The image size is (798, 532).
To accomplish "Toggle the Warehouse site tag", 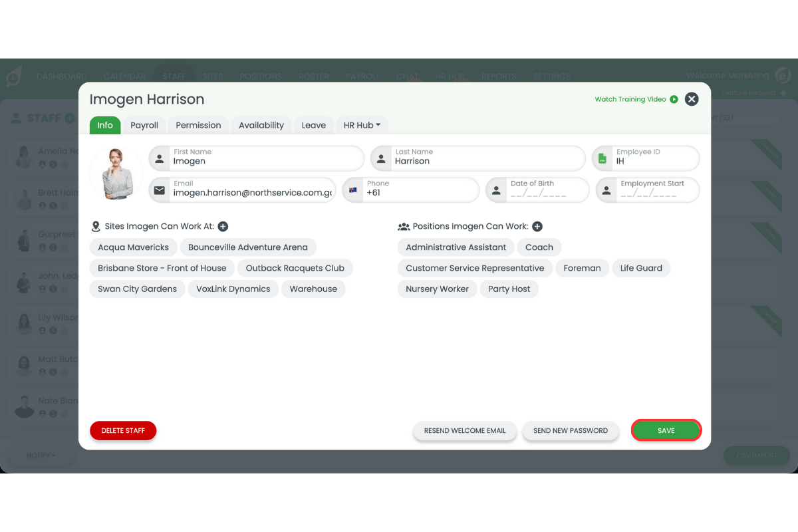I will (x=313, y=289).
